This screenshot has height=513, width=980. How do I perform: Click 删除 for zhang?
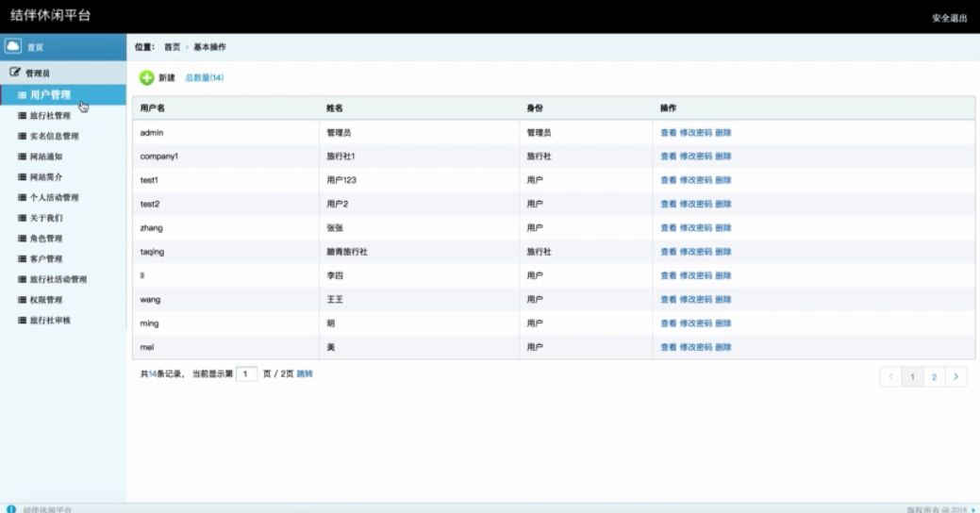tap(723, 227)
